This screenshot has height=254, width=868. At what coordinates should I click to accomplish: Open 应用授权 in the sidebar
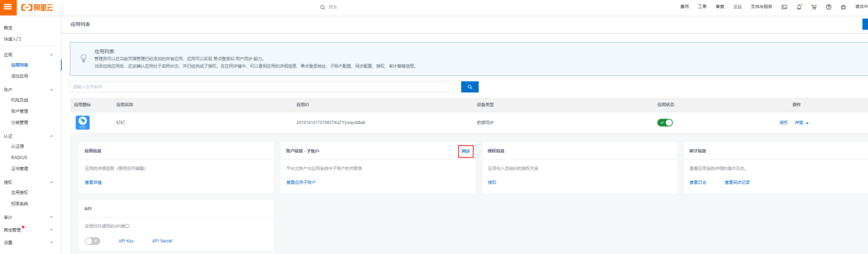pyautogui.click(x=20, y=193)
